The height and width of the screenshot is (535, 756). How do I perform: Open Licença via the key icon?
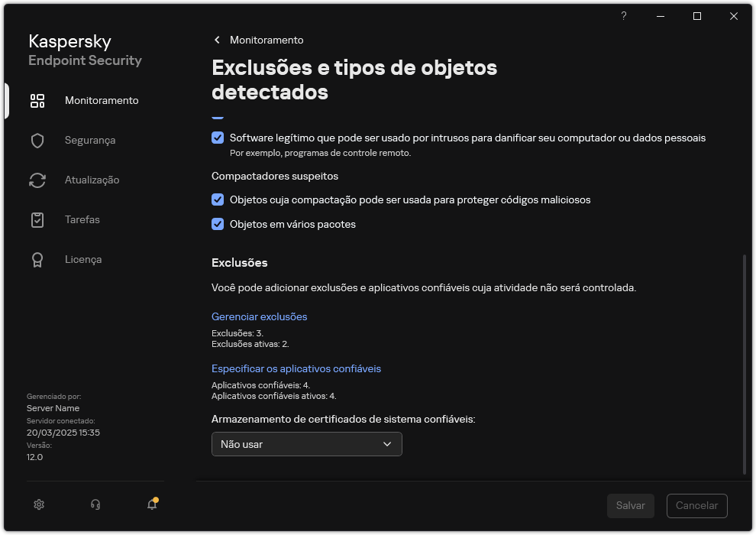coord(37,259)
